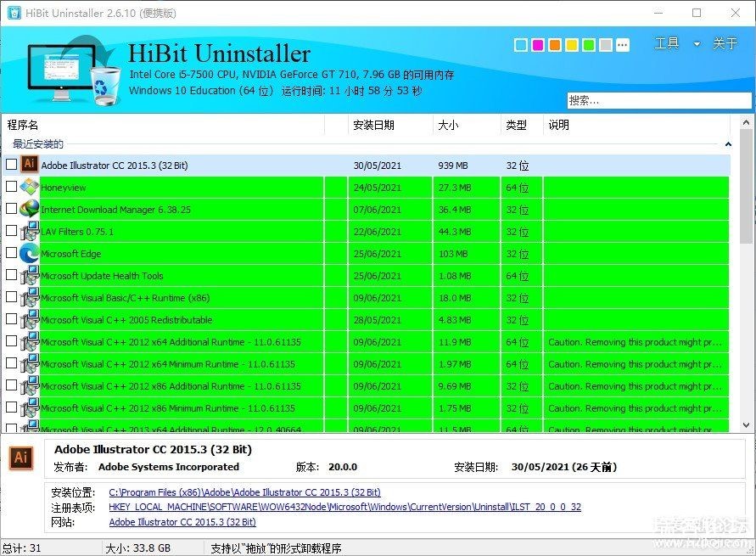Click the list scrollbar down arrow

pyautogui.click(x=747, y=424)
